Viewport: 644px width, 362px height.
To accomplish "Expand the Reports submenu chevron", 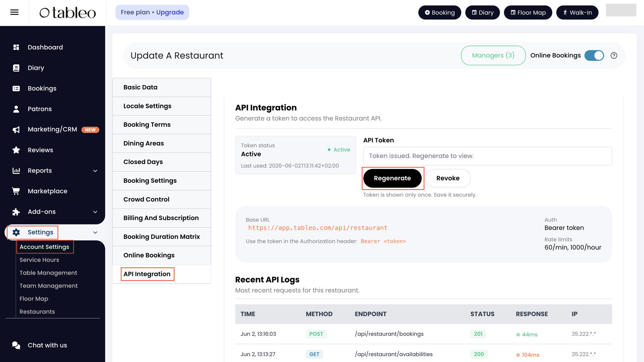I will coord(95,171).
